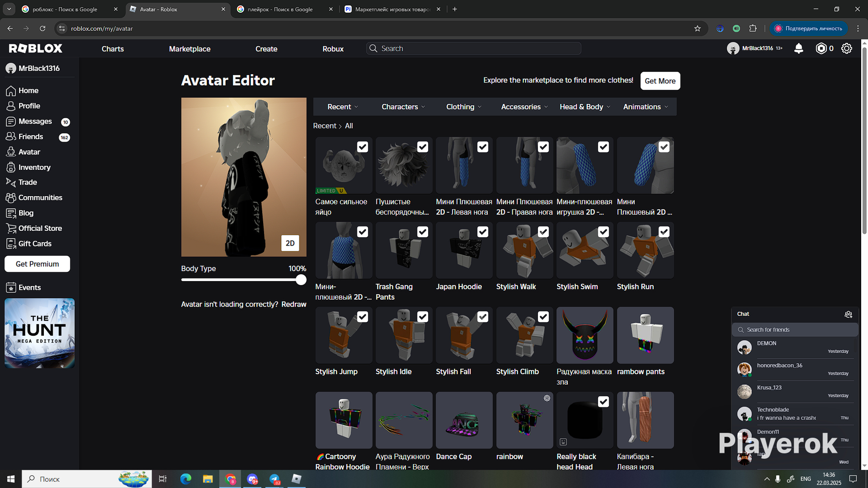The height and width of the screenshot is (488, 868).
Task: Uncheck the Stylish Idle animation
Action: click(423, 317)
